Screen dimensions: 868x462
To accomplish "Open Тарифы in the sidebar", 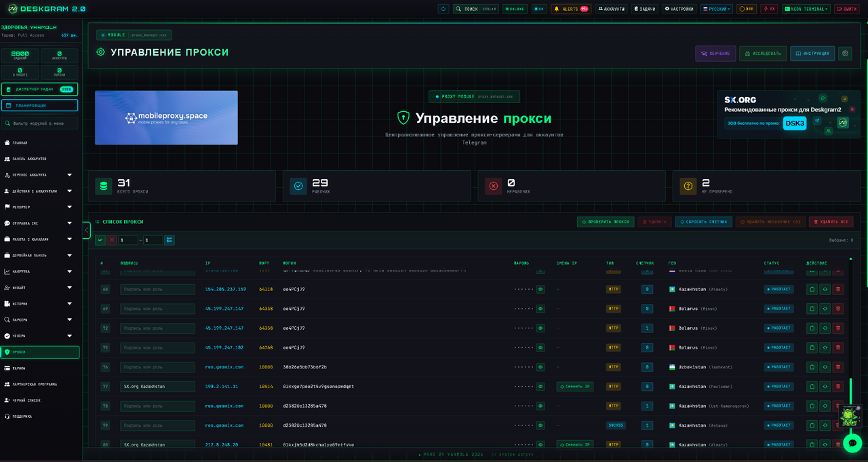I will click(x=40, y=368).
